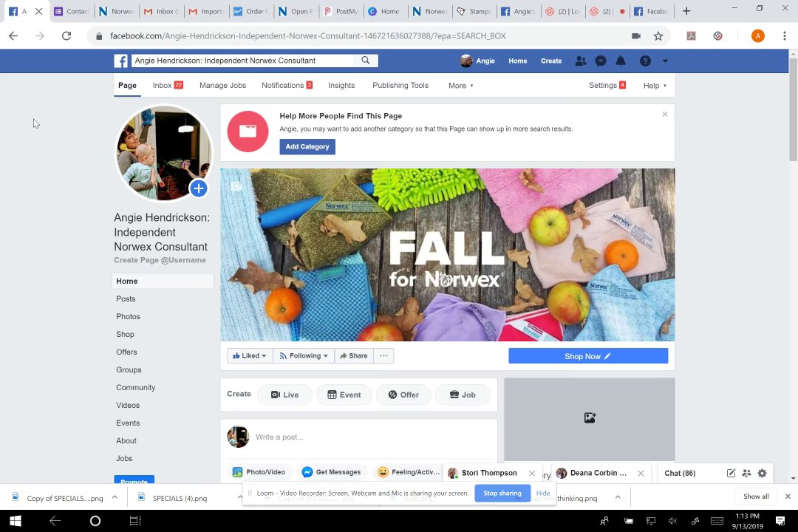Viewport: 798px width, 532px height.
Task: Open the Following dropdown
Action: (x=304, y=356)
